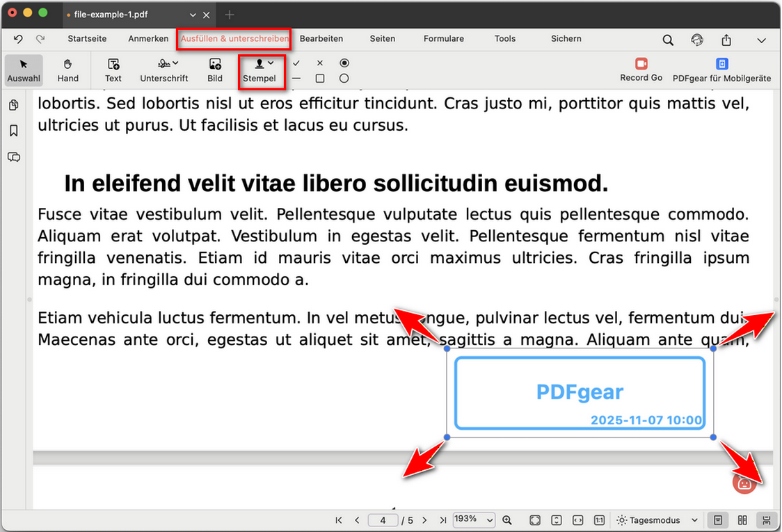Click the search magnifier icon
The image size is (782, 532).
click(668, 40)
